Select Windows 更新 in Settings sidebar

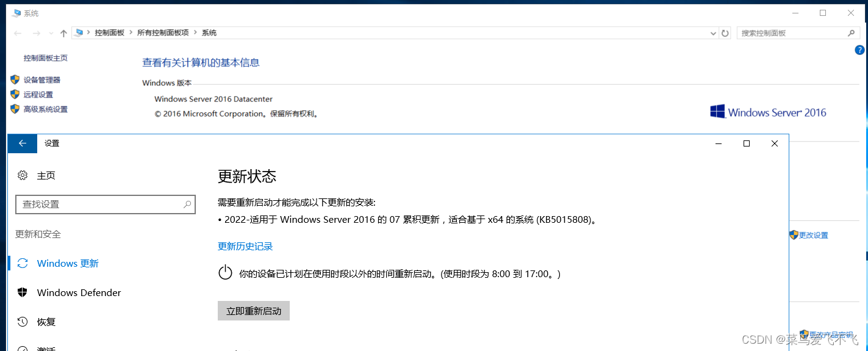point(68,263)
